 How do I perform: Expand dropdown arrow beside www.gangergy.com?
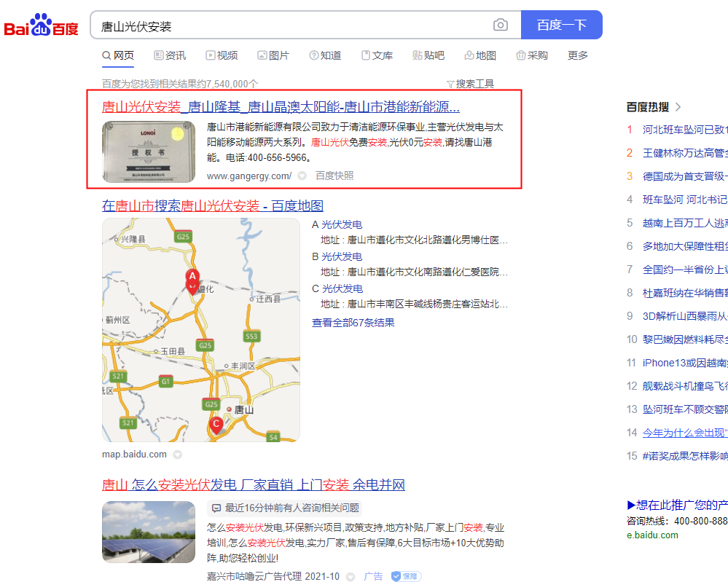click(302, 176)
